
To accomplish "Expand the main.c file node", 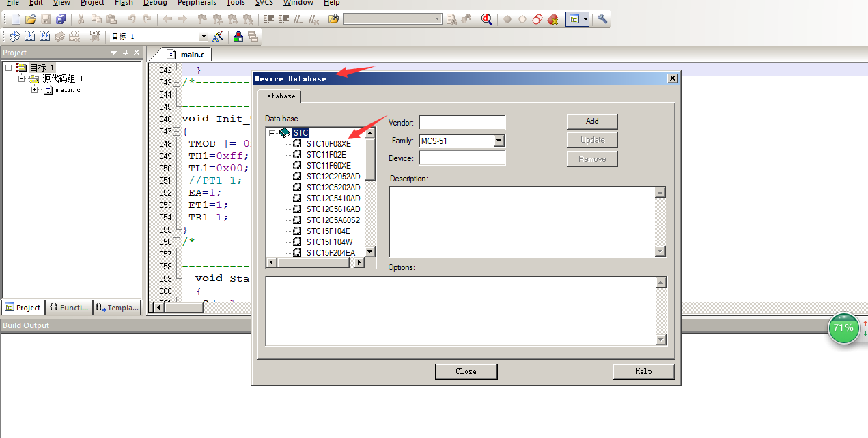I will point(35,89).
